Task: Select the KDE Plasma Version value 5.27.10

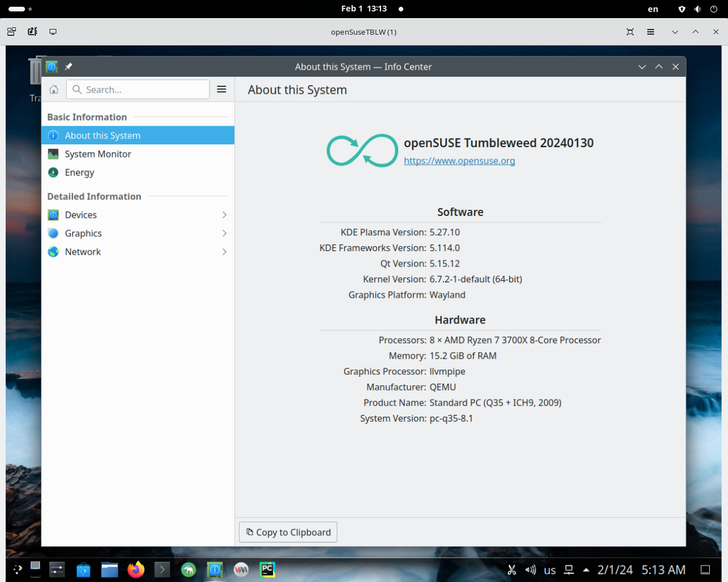Action: (445, 232)
